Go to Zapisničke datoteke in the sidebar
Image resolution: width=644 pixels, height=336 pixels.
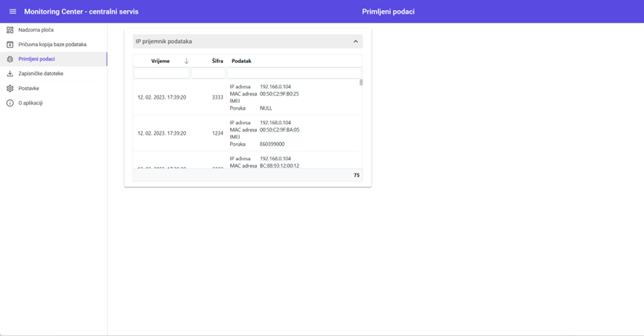(41, 74)
